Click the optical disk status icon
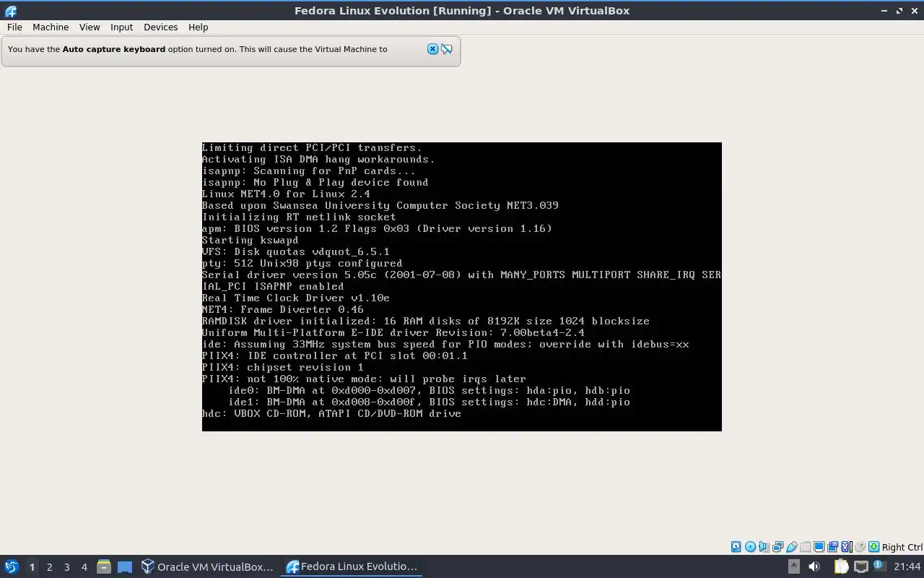The height and width of the screenshot is (578, 924). tap(750, 547)
